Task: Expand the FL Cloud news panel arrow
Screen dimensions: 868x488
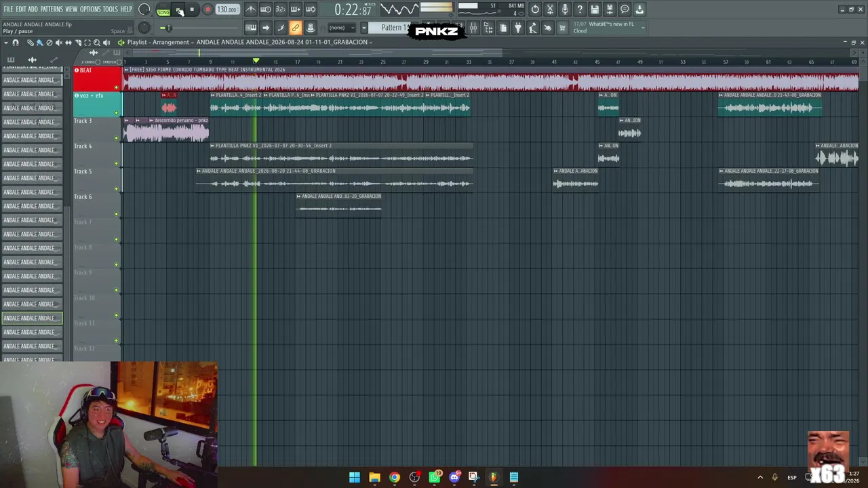Action: (x=643, y=27)
